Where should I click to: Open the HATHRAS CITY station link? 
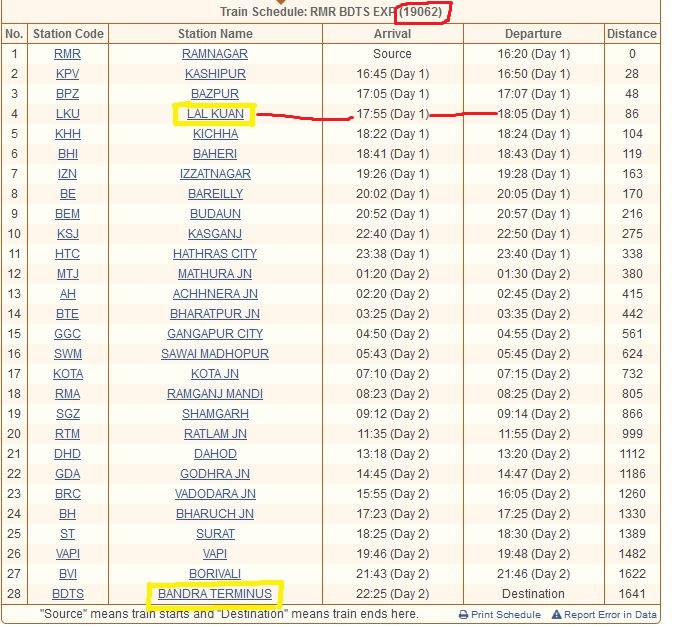point(215,253)
